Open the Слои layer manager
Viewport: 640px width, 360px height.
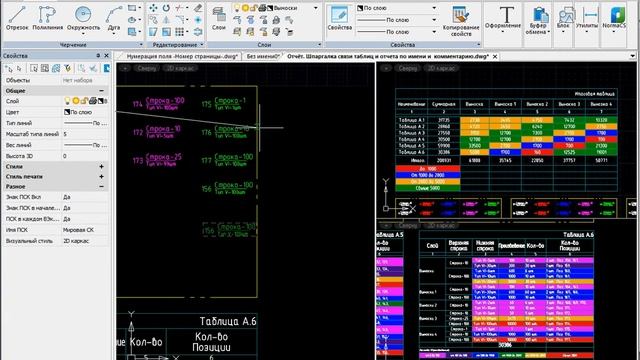click(x=219, y=18)
